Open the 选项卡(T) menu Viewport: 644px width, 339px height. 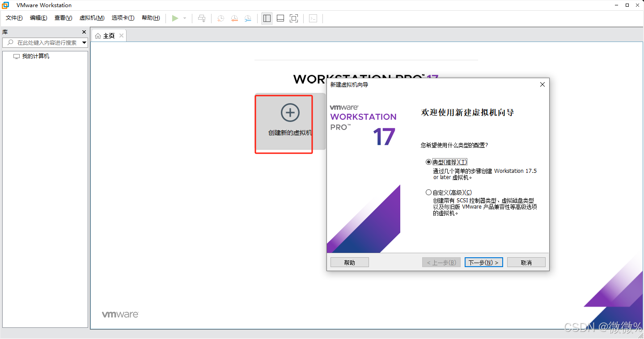(x=123, y=18)
